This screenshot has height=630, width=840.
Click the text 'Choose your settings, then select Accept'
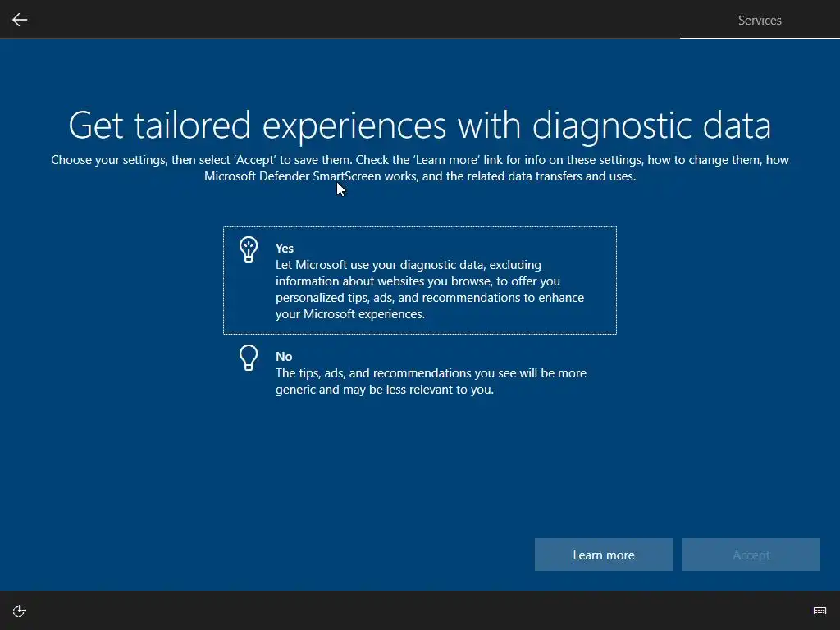tap(164, 160)
